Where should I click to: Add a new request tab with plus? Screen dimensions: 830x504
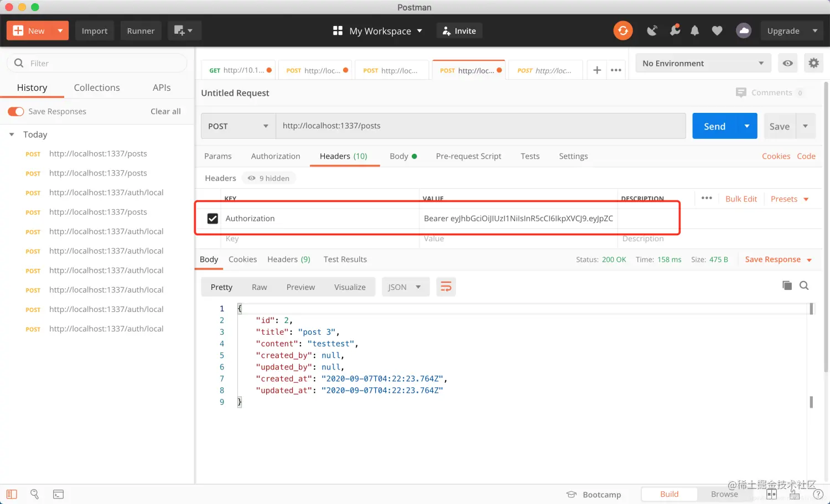click(x=597, y=70)
